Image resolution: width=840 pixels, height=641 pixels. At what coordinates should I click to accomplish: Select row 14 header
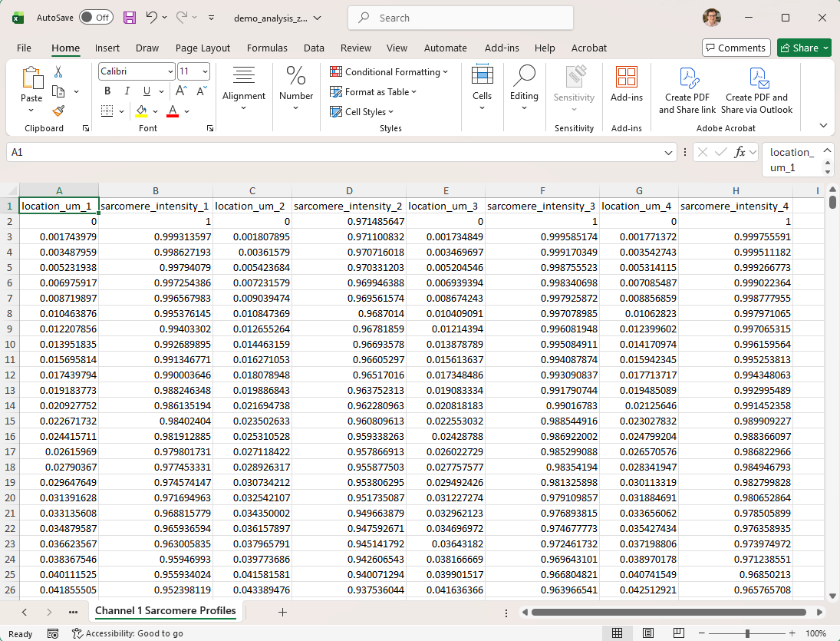pyautogui.click(x=10, y=406)
